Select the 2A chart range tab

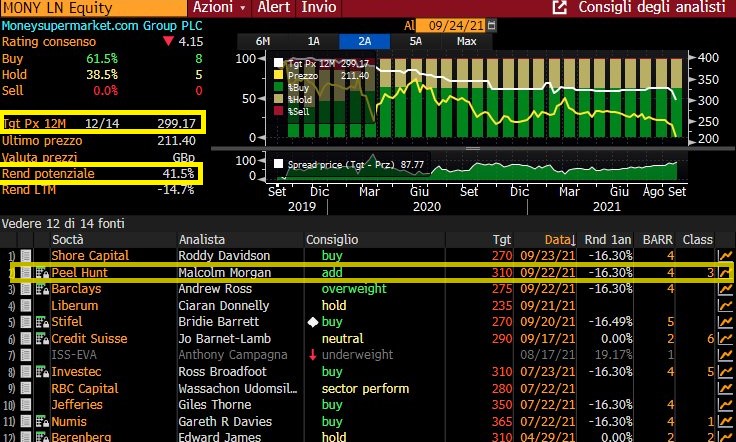pyautogui.click(x=365, y=41)
